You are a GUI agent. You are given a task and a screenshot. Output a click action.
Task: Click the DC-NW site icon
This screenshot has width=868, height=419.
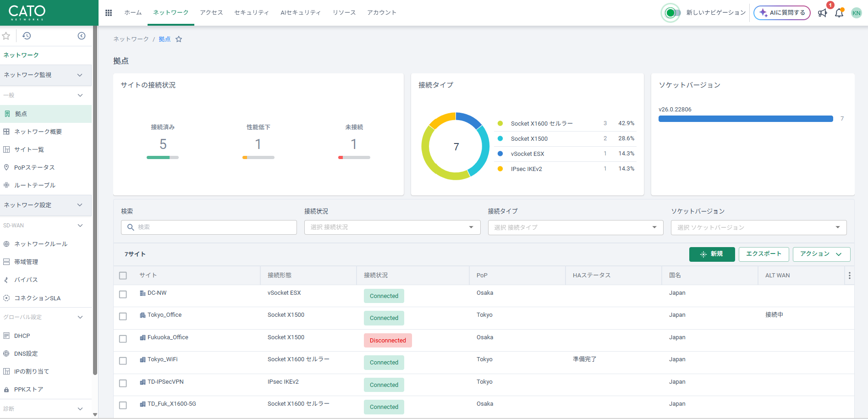(143, 293)
